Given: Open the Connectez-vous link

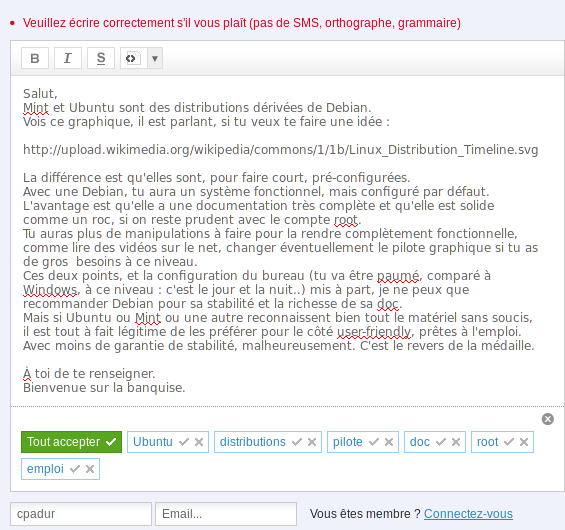Looking at the screenshot, I should pos(468,514).
